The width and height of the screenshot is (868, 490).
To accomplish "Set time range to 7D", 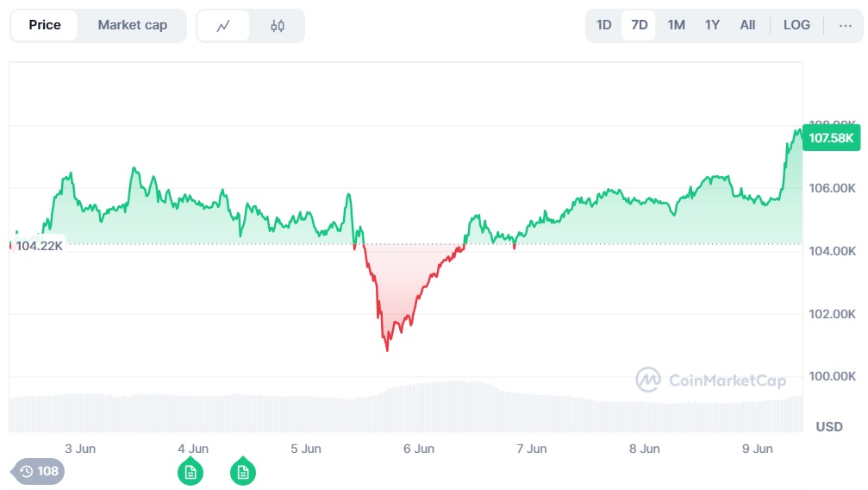I will point(640,25).
